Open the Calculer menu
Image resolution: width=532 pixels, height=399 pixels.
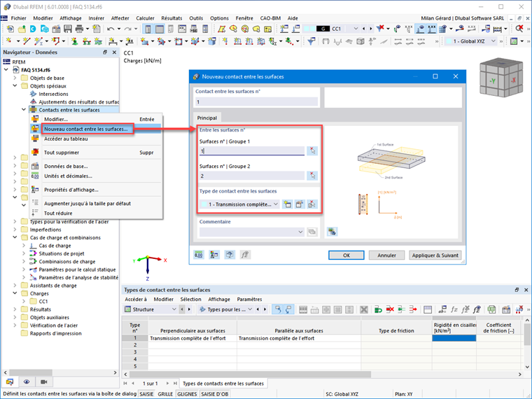pos(145,18)
